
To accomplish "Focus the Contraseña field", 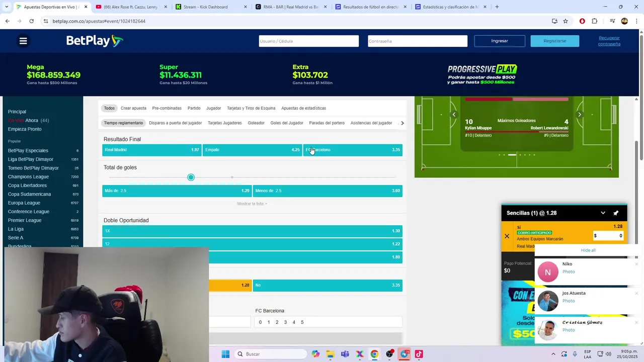I will 418,41.
